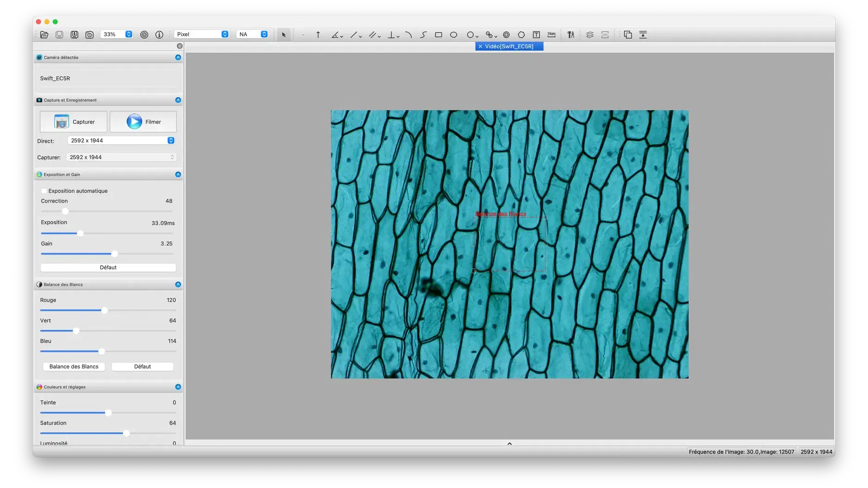Click the Filmer button
This screenshot has width=868, height=488.
click(x=143, y=122)
